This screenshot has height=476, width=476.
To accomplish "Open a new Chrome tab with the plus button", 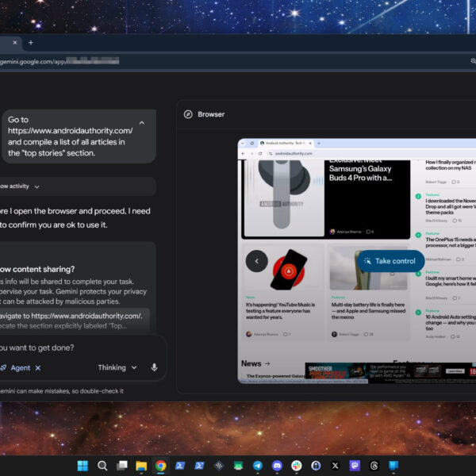I will [x=31, y=43].
